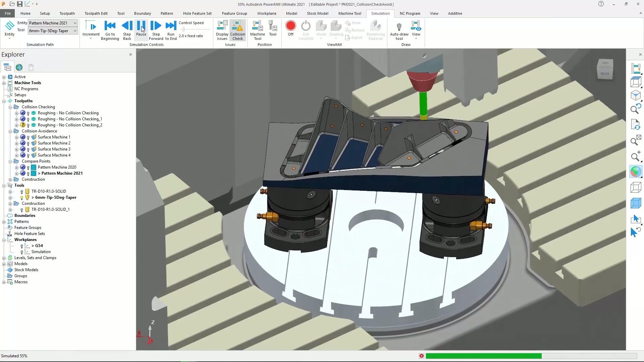Switch to the Toolpath Edit tab

pos(96,13)
